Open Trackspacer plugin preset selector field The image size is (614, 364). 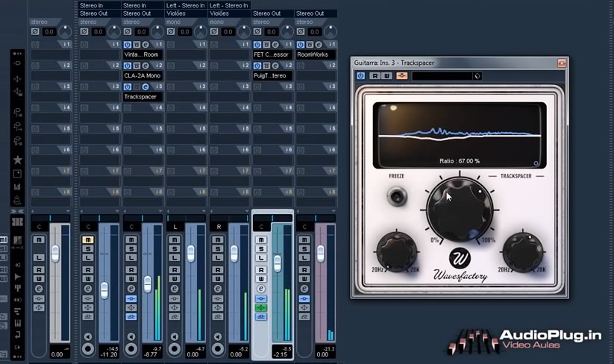(x=442, y=76)
